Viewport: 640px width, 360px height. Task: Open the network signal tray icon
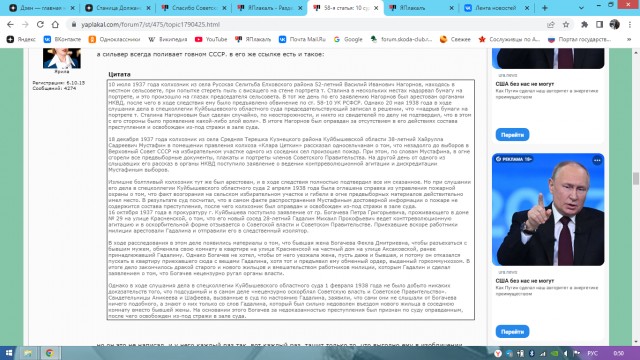tap(543, 353)
